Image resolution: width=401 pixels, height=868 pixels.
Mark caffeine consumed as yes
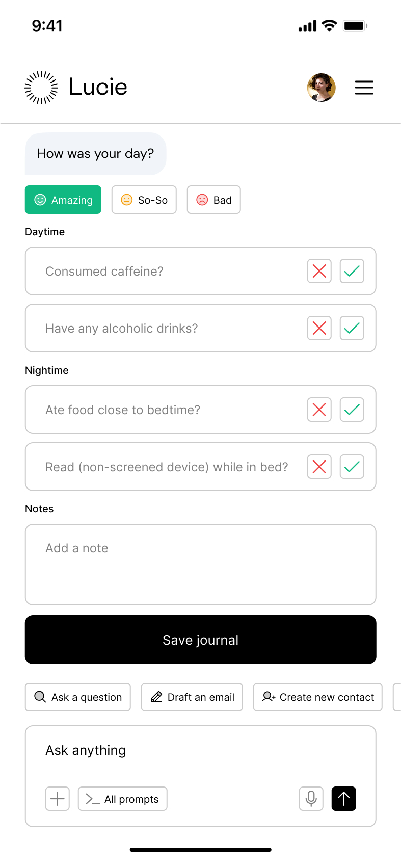coord(352,271)
